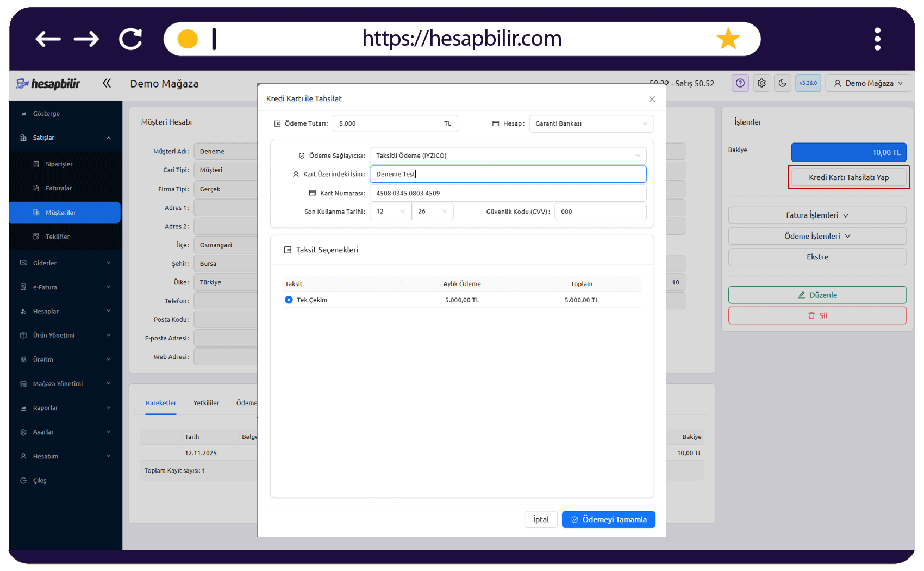Open the help question-mark icon
Viewport: 924px width, 571px height.
point(740,83)
